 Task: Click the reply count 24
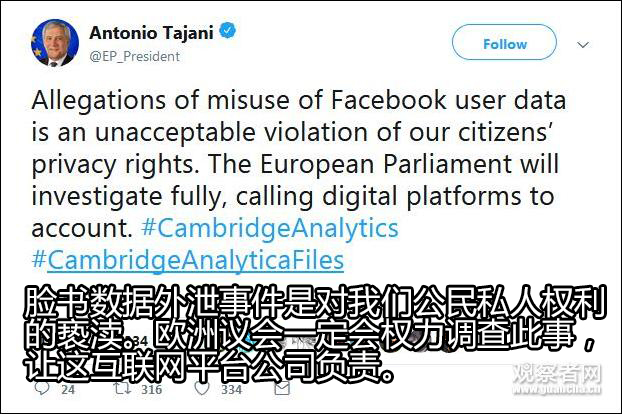click(68, 390)
